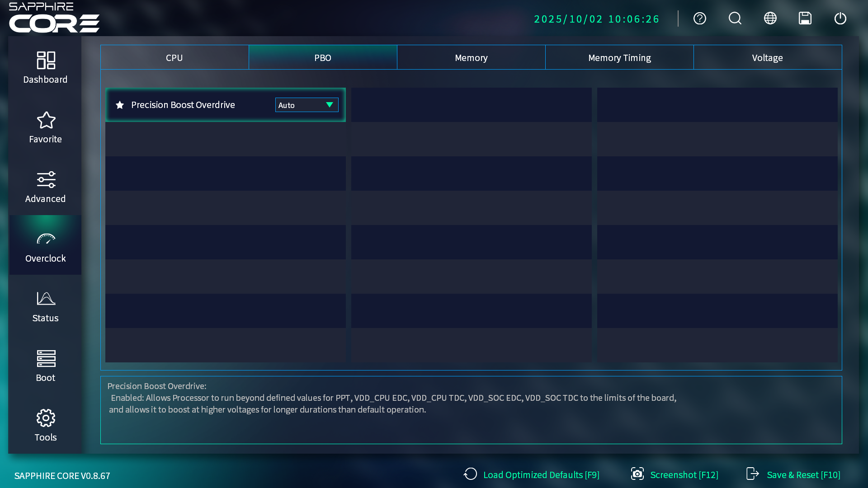Open the Voltage tab
Viewport: 868px width, 488px height.
tap(767, 58)
